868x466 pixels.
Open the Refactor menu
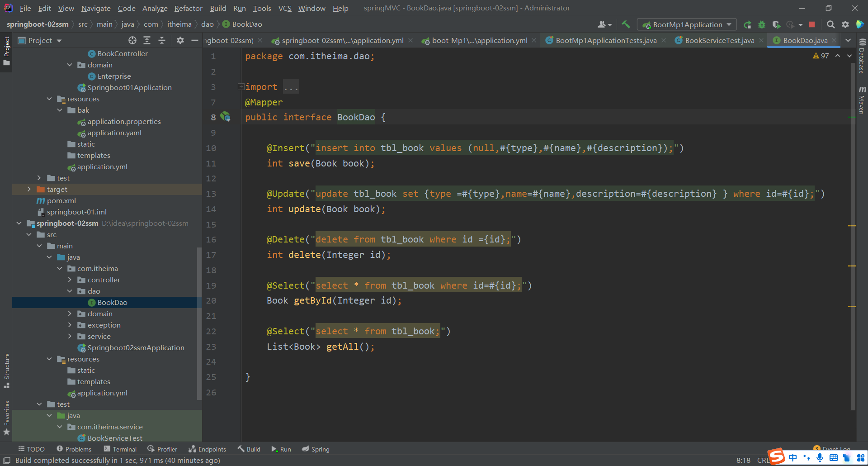click(188, 8)
